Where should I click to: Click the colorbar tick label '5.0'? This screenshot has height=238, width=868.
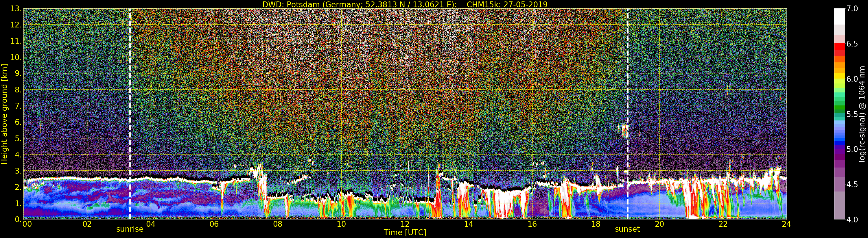852,149
